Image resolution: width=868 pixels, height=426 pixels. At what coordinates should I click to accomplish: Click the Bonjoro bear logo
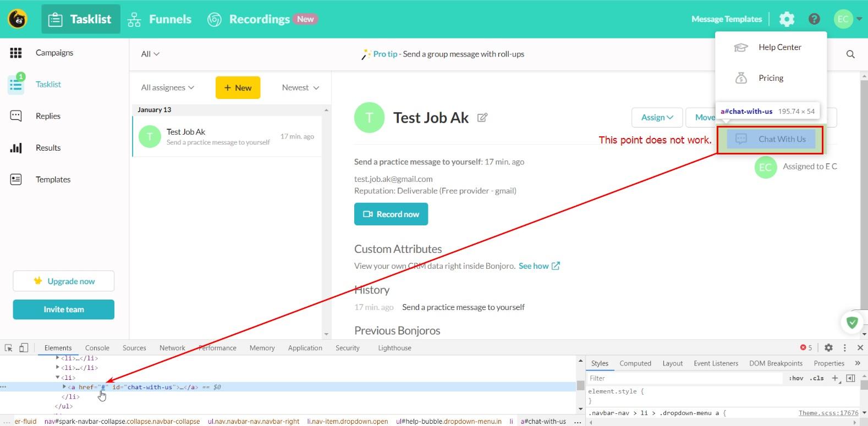coord(18,19)
